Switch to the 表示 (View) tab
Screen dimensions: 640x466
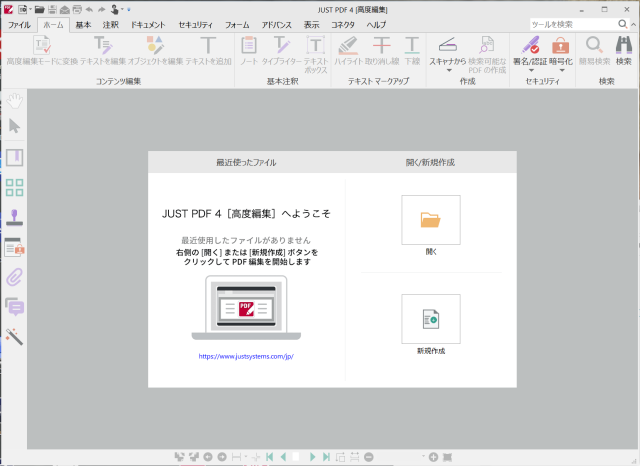coord(311,25)
